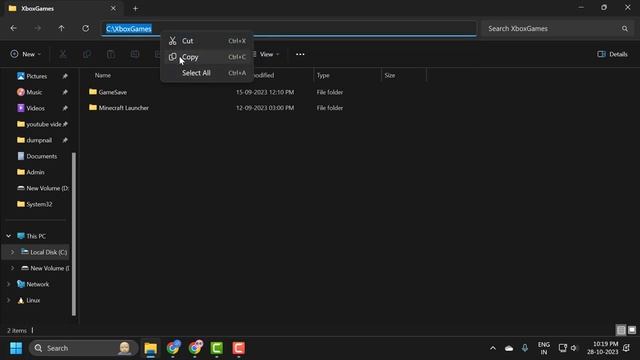Choose Select All from the context menu
Screen dimensions: 640x360
pyautogui.click(x=207, y=73)
